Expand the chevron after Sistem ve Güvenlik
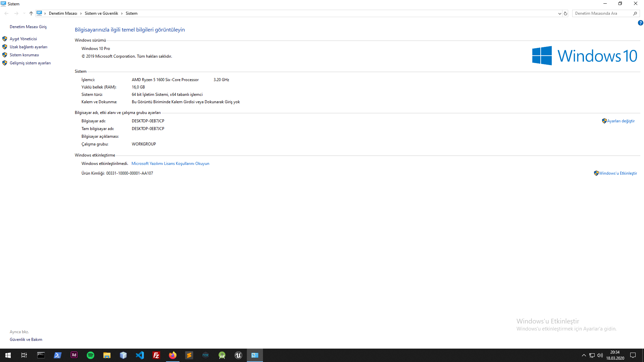Screen dimensions: 644x362 (x=122, y=13)
